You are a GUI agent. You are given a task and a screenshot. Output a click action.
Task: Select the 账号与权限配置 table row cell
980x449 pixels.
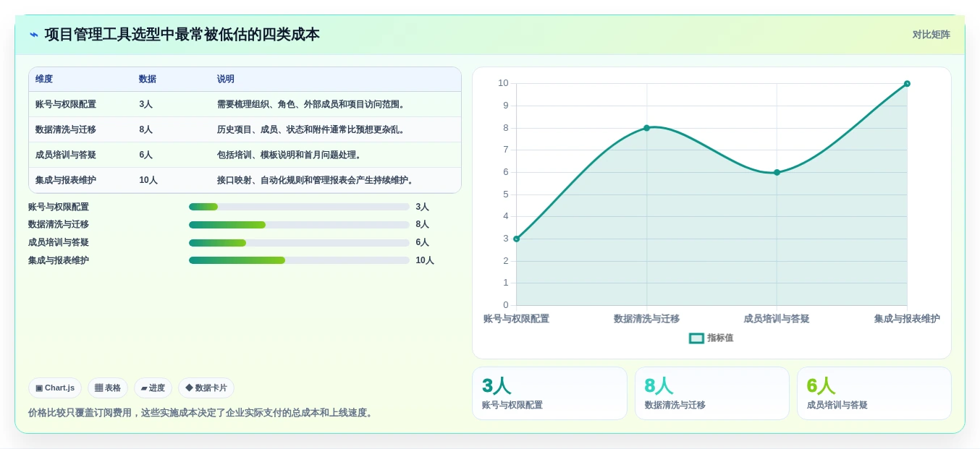point(66,104)
